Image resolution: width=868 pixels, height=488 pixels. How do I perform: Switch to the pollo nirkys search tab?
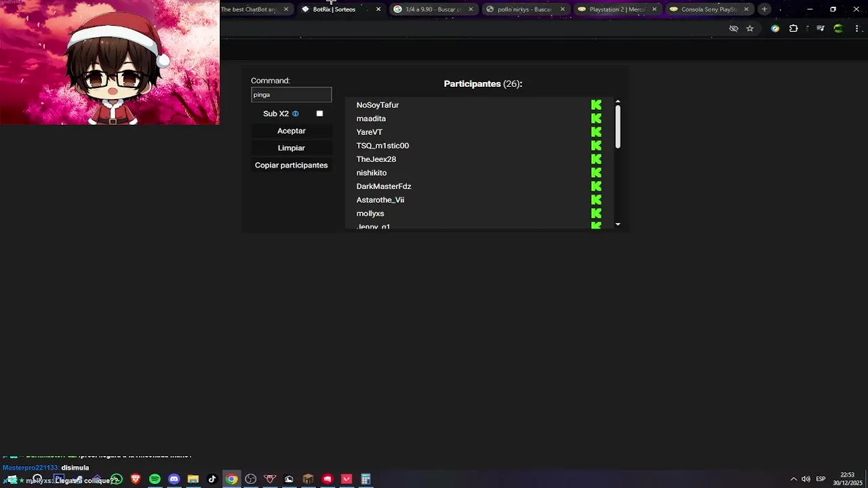pyautogui.click(x=524, y=9)
